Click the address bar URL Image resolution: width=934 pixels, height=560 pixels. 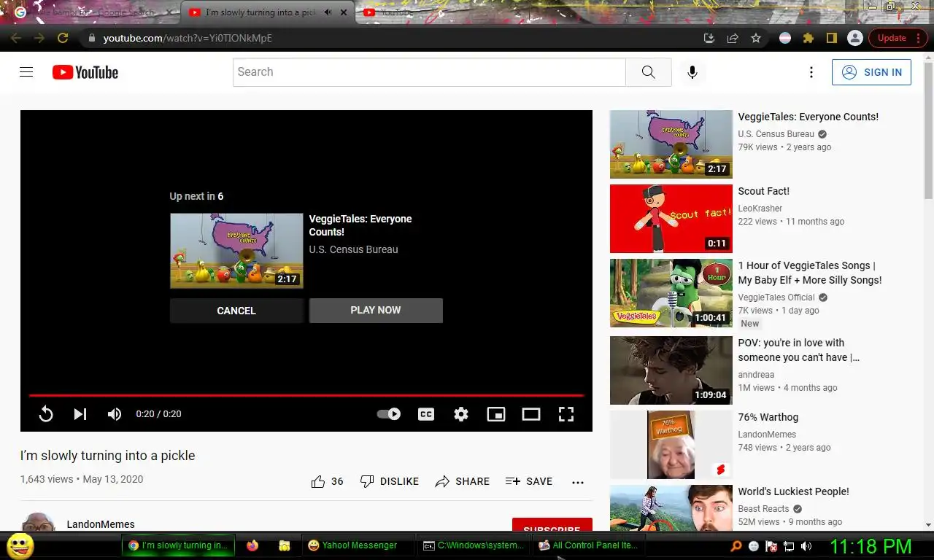click(x=188, y=38)
